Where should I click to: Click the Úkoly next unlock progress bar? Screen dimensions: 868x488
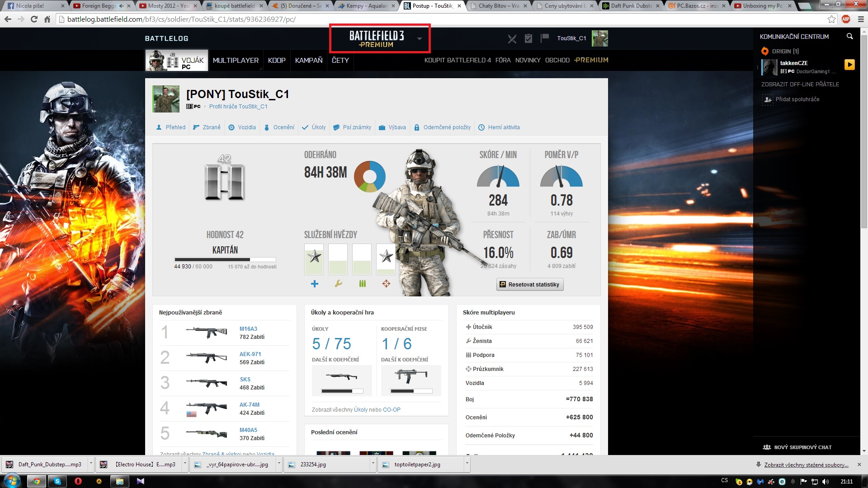(x=342, y=391)
